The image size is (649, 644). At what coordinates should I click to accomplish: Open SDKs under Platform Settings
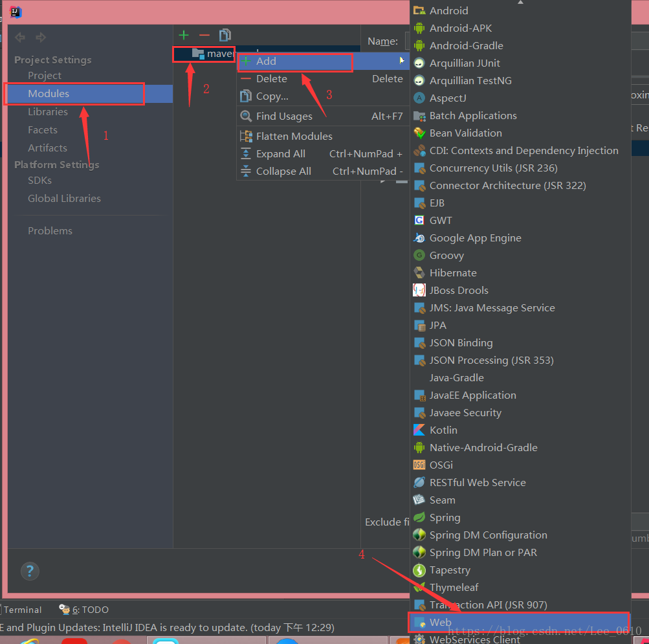click(x=39, y=180)
